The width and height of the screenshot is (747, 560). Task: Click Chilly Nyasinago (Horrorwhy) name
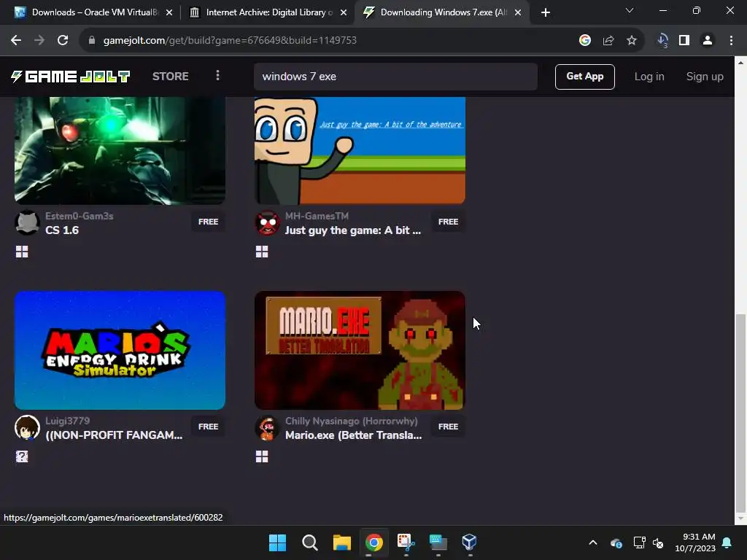[x=351, y=421]
